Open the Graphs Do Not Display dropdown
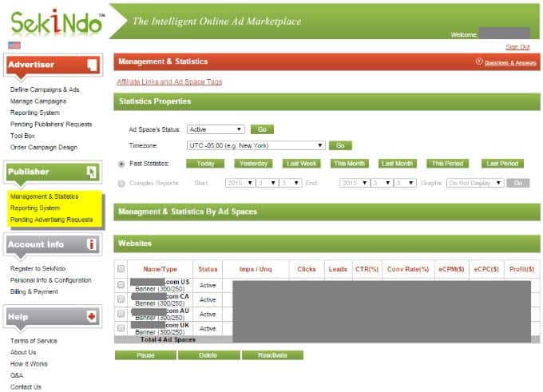This screenshot has height=392, width=543. 475,183
